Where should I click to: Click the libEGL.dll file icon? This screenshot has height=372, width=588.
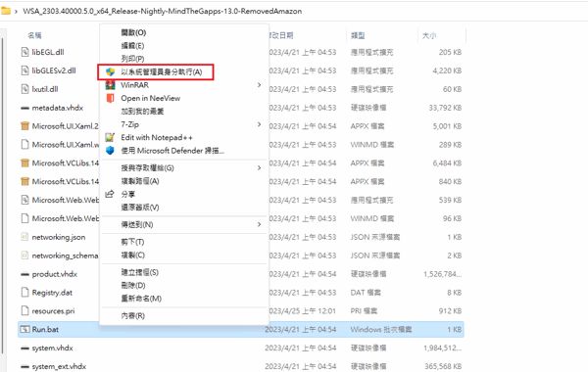[x=24, y=52]
